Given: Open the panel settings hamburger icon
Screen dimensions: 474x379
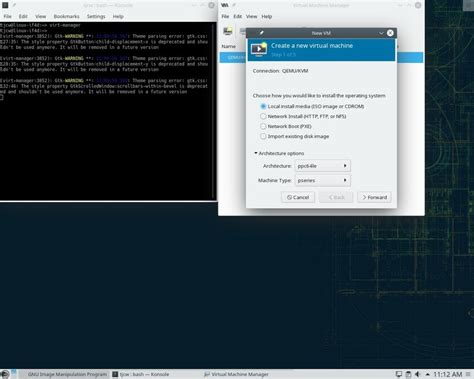Looking at the screenshot, I should (x=469, y=374).
